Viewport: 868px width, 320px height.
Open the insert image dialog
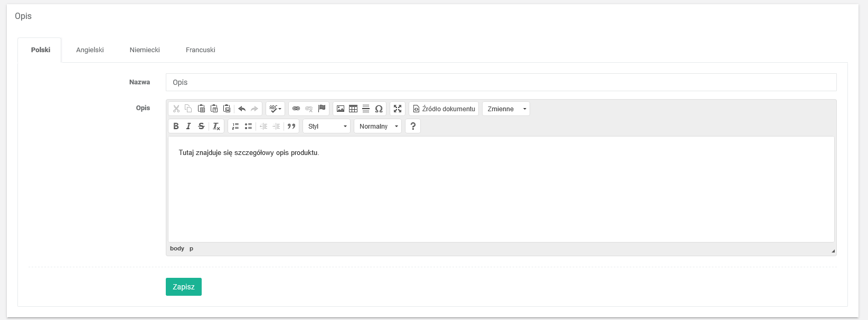coord(341,109)
